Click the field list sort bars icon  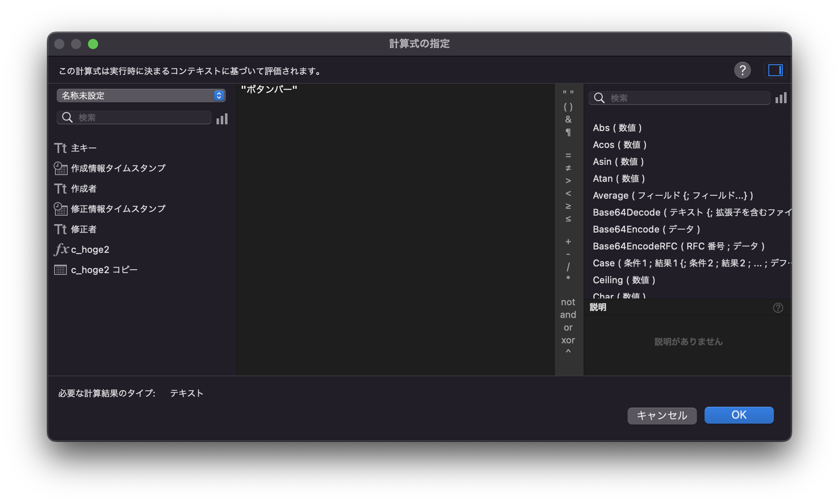pyautogui.click(x=222, y=119)
